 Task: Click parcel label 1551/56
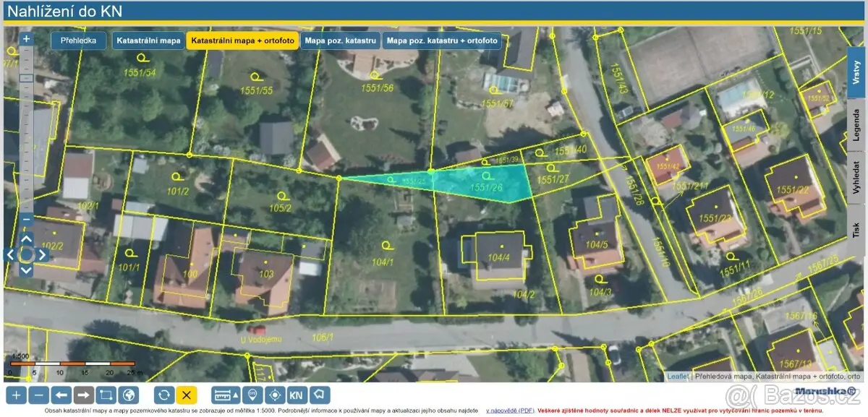click(x=377, y=88)
